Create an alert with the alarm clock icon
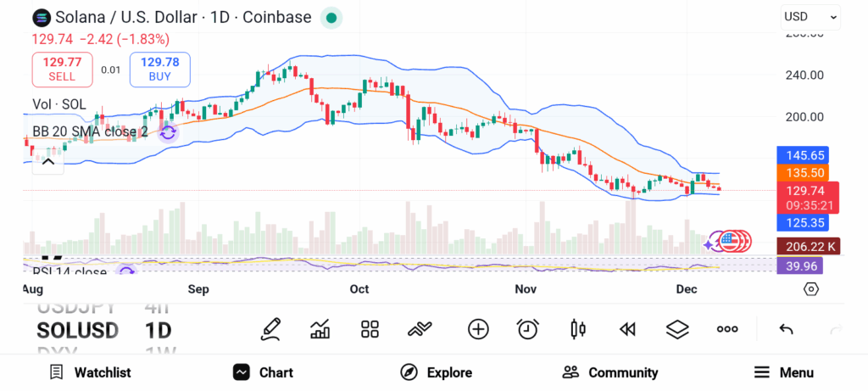Image resolution: width=868 pixels, height=391 pixels. pos(528,329)
